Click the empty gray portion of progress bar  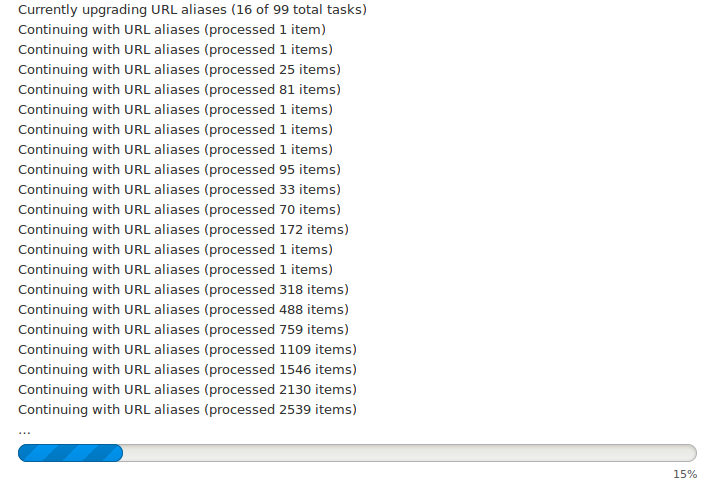tap(410, 453)
